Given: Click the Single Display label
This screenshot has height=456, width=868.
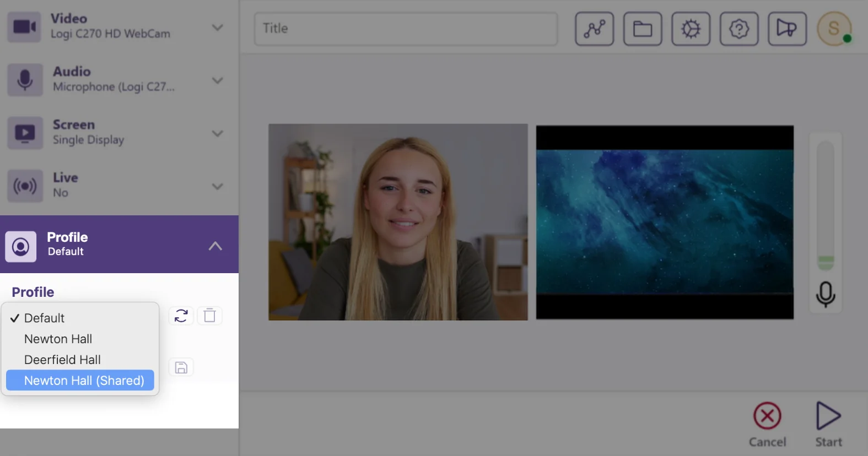Looking at the screenshot, I should pyautogui.click(x=88, y=140).
